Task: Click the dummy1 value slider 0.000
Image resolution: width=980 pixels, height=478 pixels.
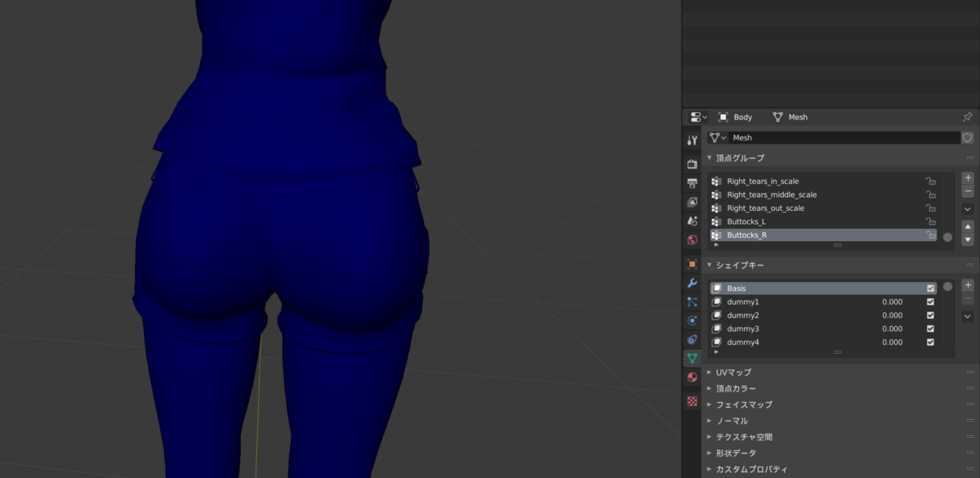Action: tap(892, 302)
